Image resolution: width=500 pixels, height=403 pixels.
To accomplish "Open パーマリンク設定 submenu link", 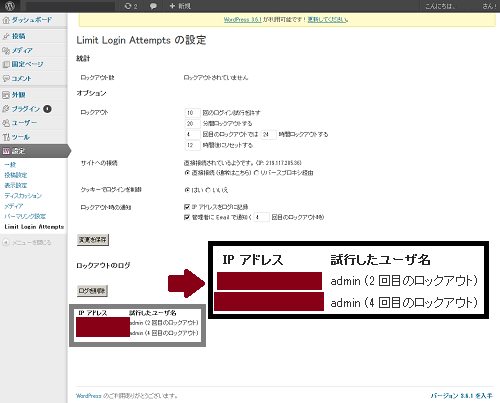I will point(25,216).
